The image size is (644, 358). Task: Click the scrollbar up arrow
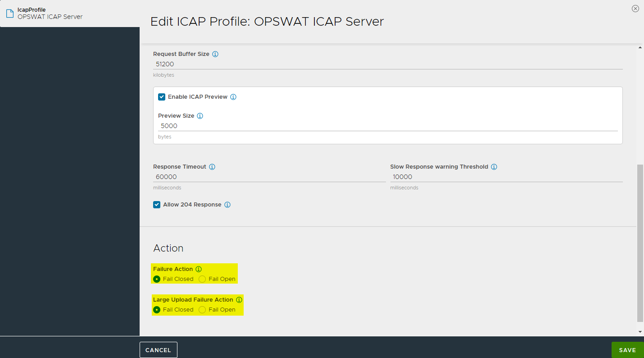point(640,47)
